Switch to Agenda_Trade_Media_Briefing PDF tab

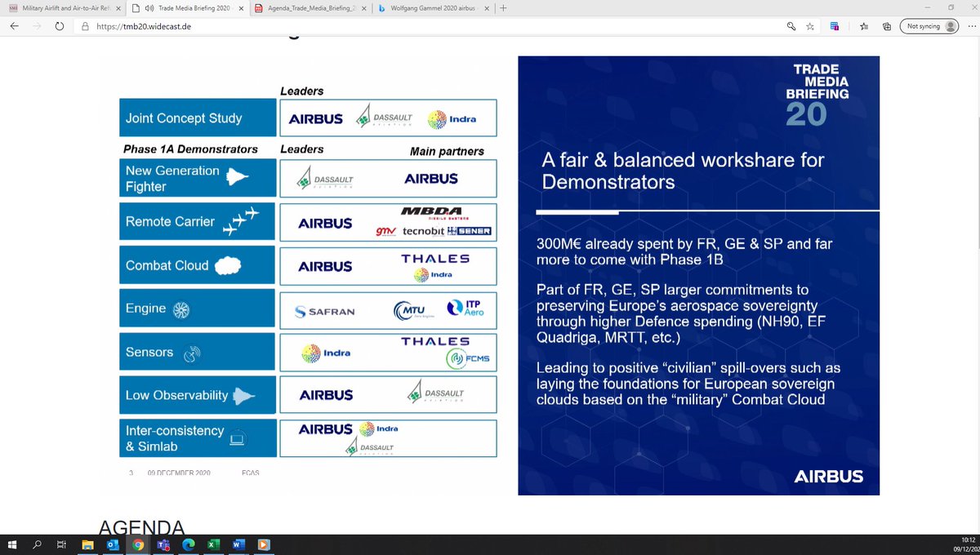pos(310,8)
